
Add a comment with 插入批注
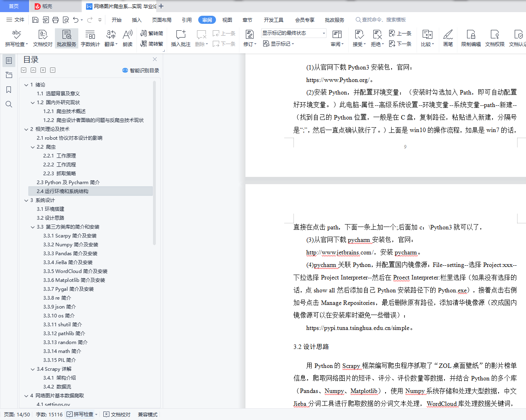180,38
